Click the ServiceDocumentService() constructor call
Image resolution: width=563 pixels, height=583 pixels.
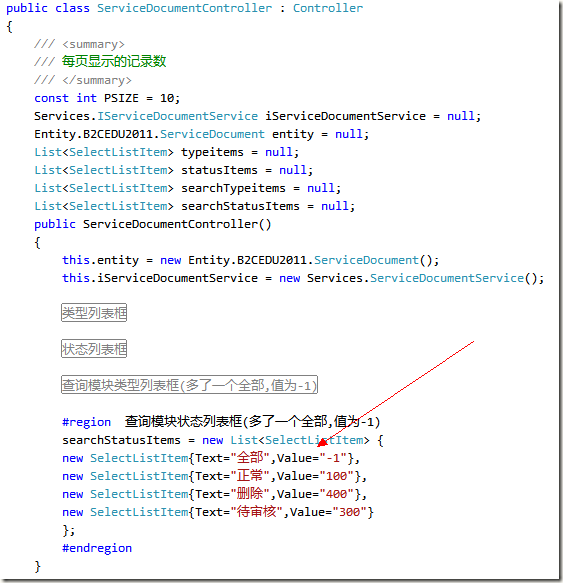[453, 278]
